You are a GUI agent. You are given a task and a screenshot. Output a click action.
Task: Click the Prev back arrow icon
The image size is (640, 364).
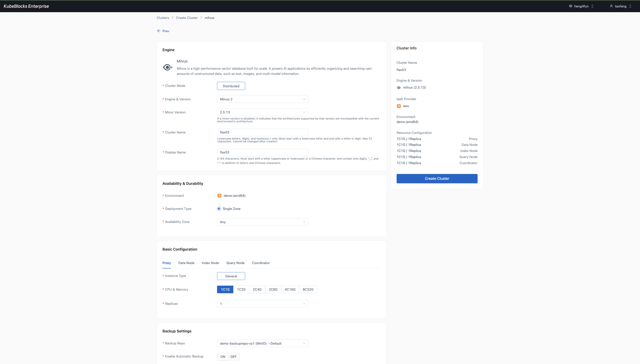coord(159,31)
